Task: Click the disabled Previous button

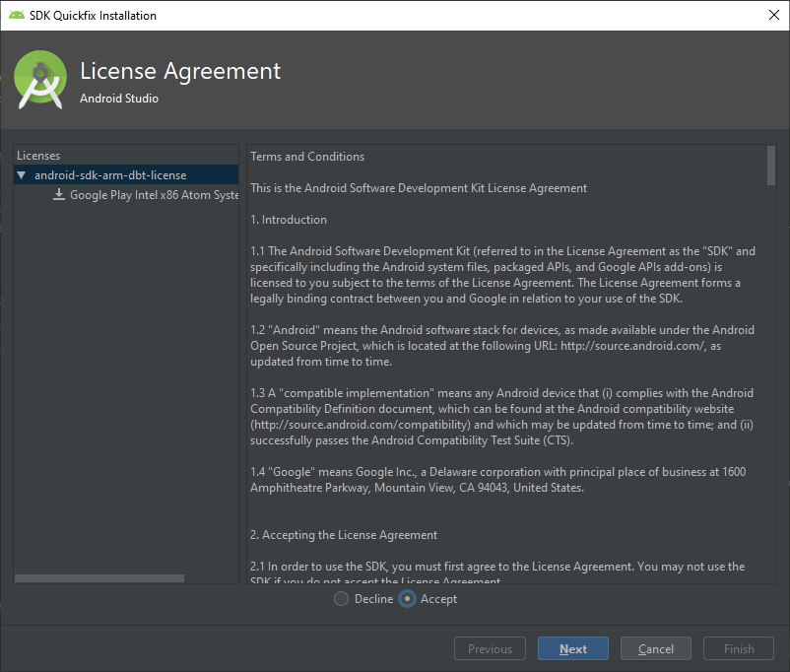Action: point(490,648)
